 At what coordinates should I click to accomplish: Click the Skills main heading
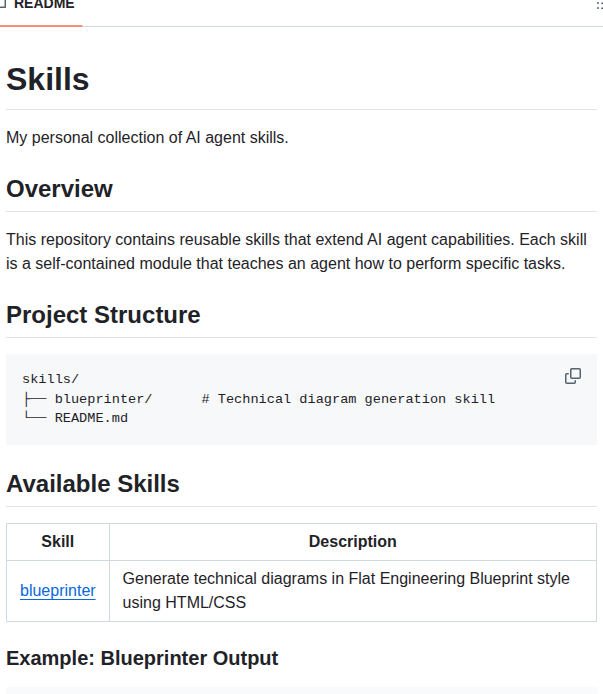point(48,80)
